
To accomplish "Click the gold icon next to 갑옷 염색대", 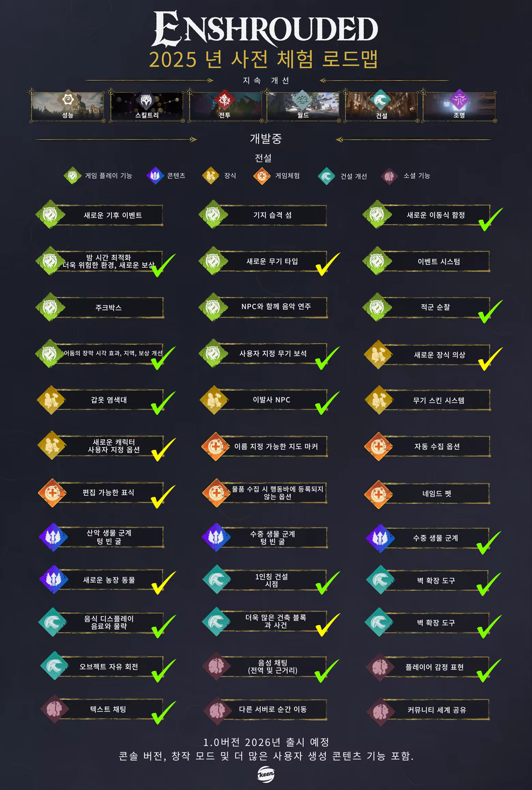I will pos(51,400).
